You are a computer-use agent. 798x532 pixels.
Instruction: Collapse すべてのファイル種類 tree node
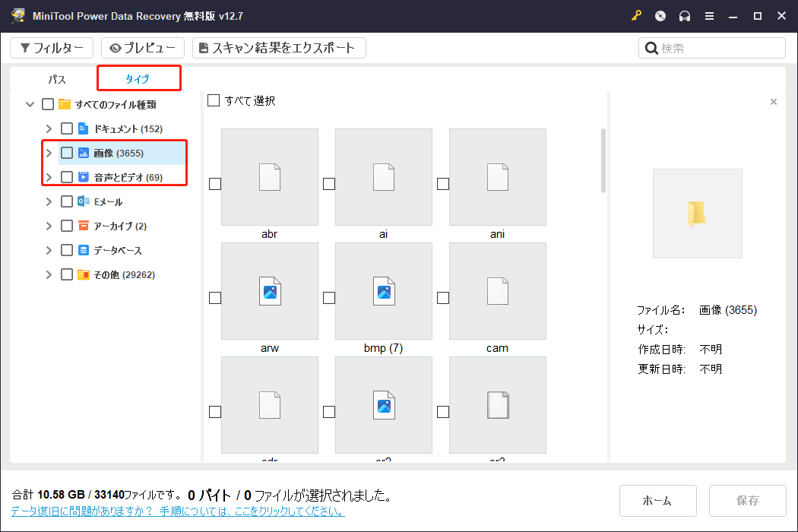(x=30, y=104)
